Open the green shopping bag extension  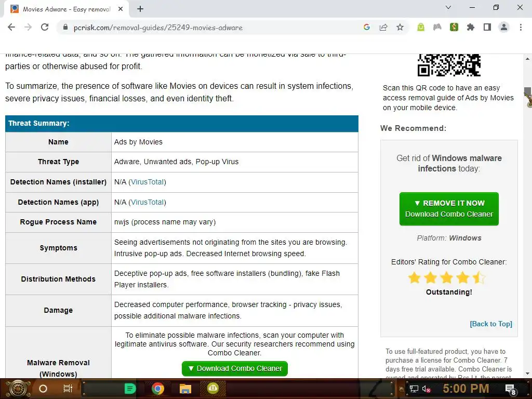pyautogui.click(x=421, y=27)
